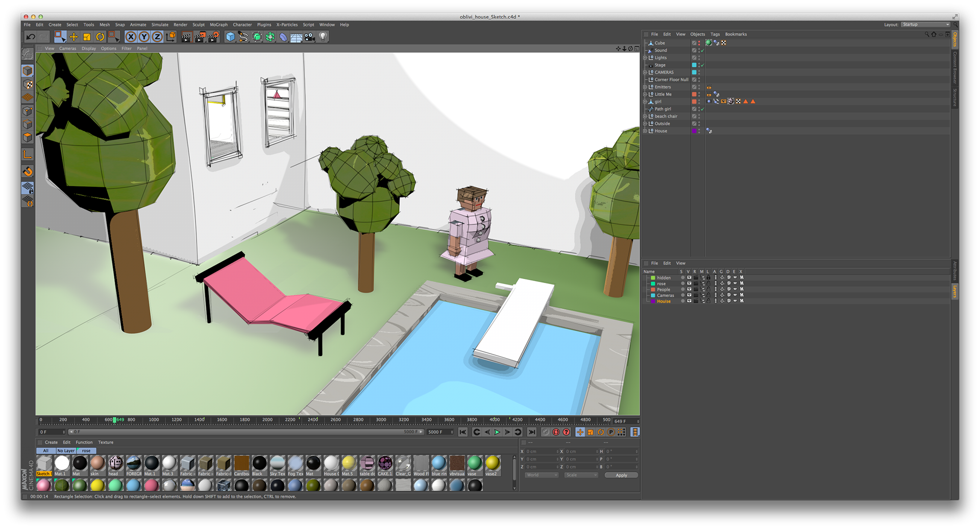Expand the Little Me group
The height and width of the screenshot is (529, 980).
(x=645, y=94)
